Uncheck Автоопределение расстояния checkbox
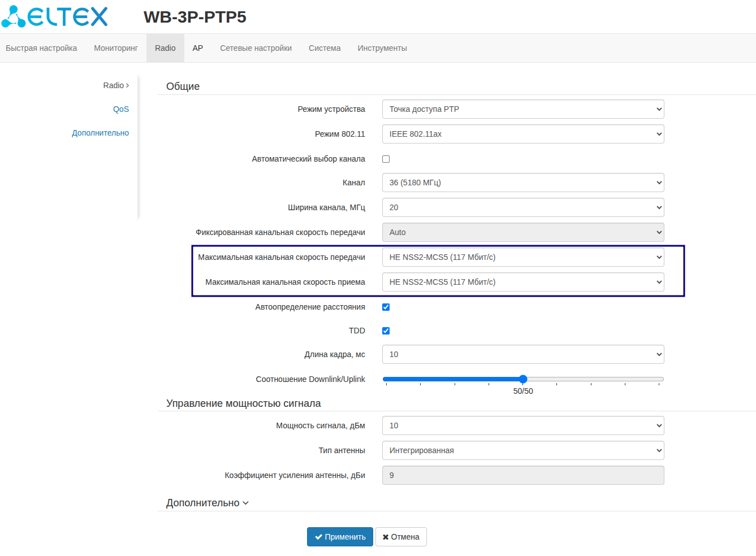 pos(386,307)
